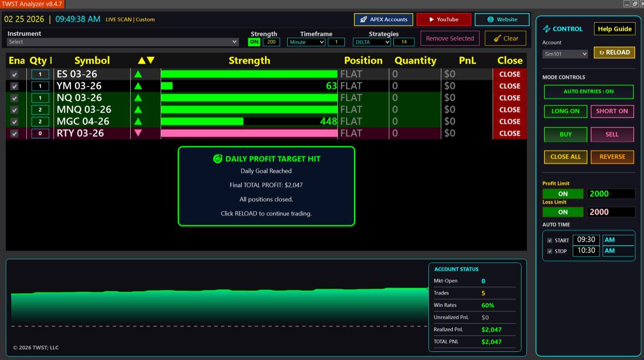Open the Sim101 account dropdown
This screenshot has width=644, height=360.
point(565,54)
